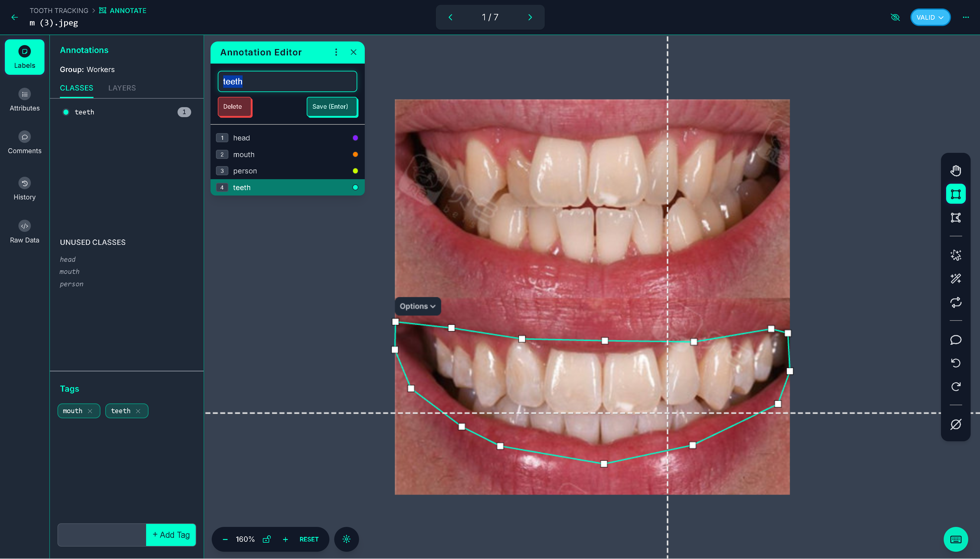Click the ANNOTATE breadcrumb

point(123,10)
